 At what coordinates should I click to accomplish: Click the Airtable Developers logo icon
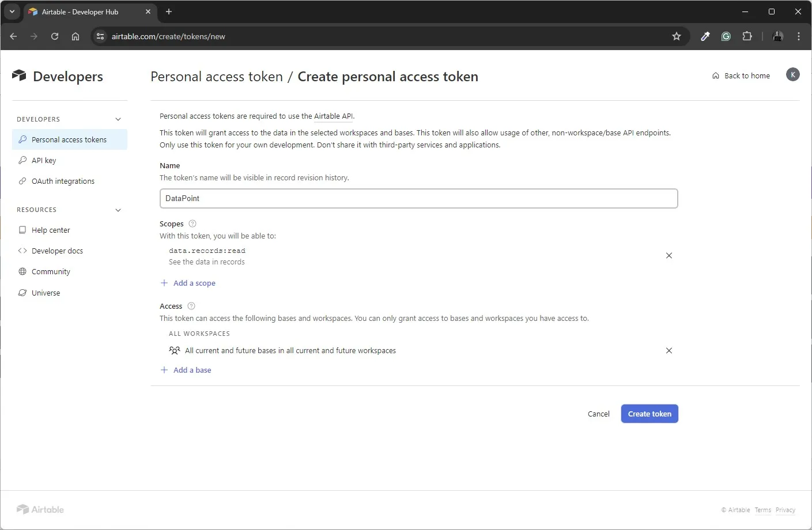pyautogui.click(x=19, y=75)
